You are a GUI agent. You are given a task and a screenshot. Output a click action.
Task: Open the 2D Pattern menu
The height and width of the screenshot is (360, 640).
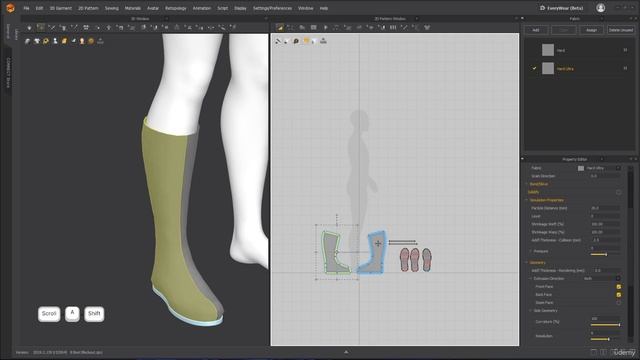pos(88,8)
